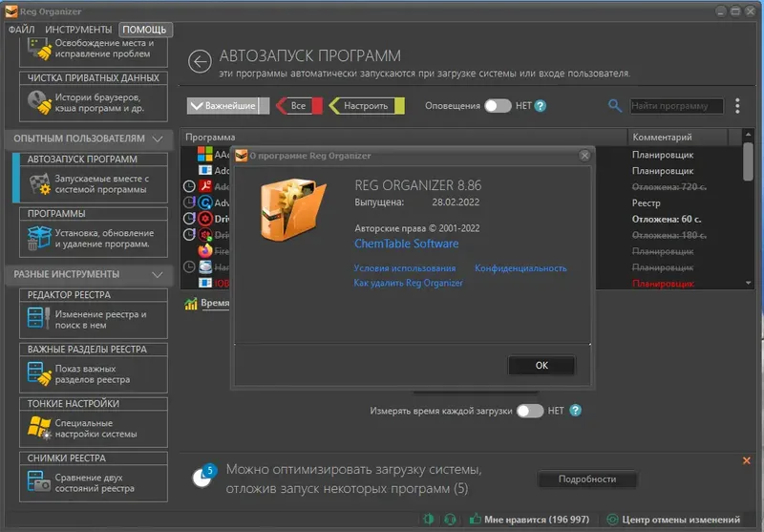Switch to the Настроить filter
The height and width of the screenshot is (532, 764).
click(x=367, y=106)
